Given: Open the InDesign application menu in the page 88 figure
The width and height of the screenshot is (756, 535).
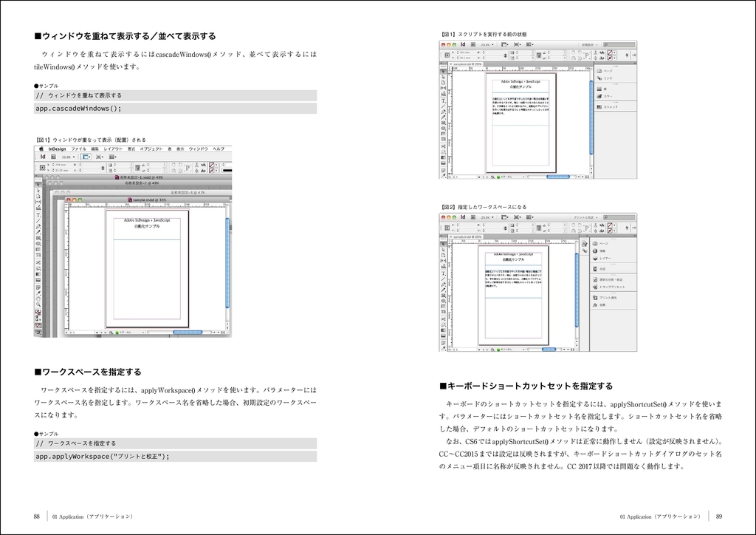Looking at the screenshot, I should [57, 149].
